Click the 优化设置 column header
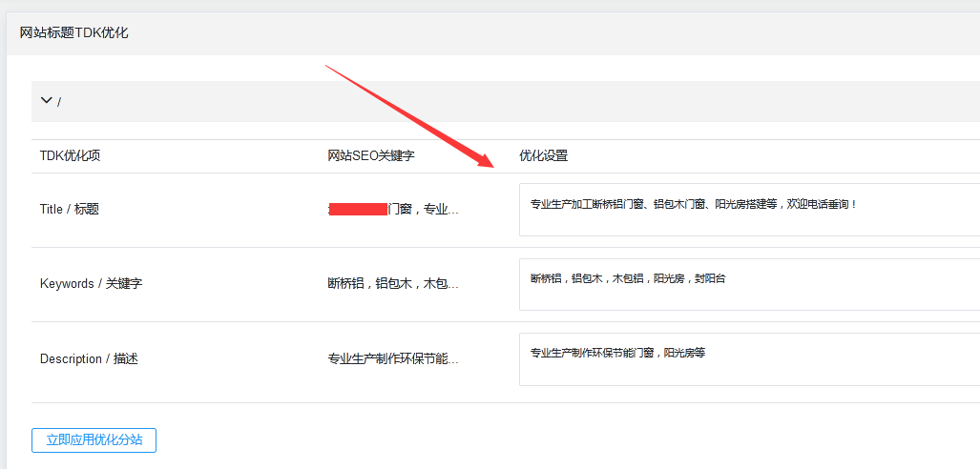The width and height of the screenshot is (980, 469). 543,156
